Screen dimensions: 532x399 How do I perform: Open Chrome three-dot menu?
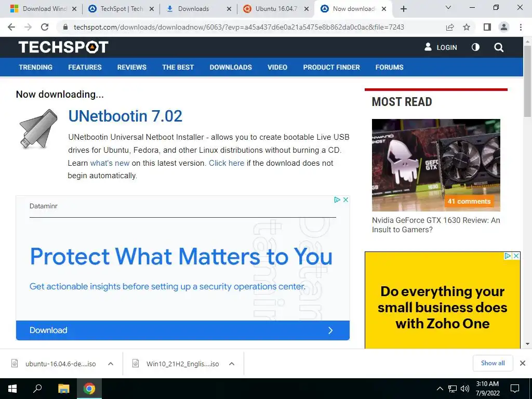point(521,27)
